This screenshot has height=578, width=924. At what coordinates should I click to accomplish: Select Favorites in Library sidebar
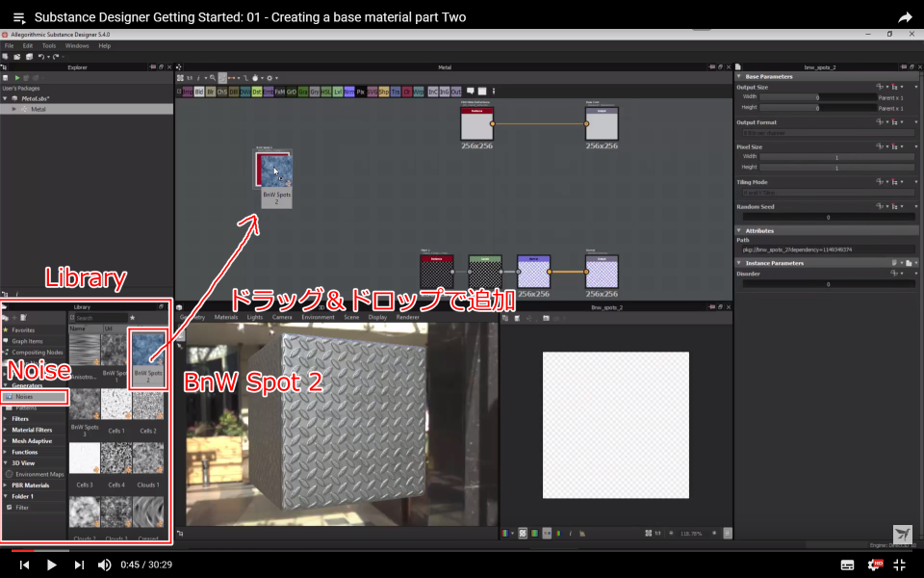[23, 330]
